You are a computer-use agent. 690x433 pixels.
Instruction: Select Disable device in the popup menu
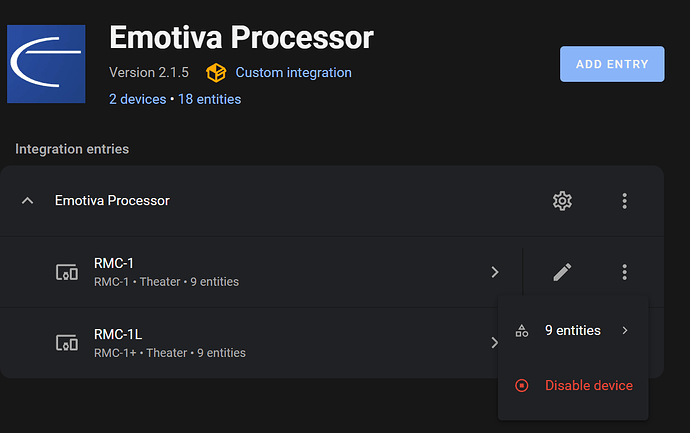588,385
